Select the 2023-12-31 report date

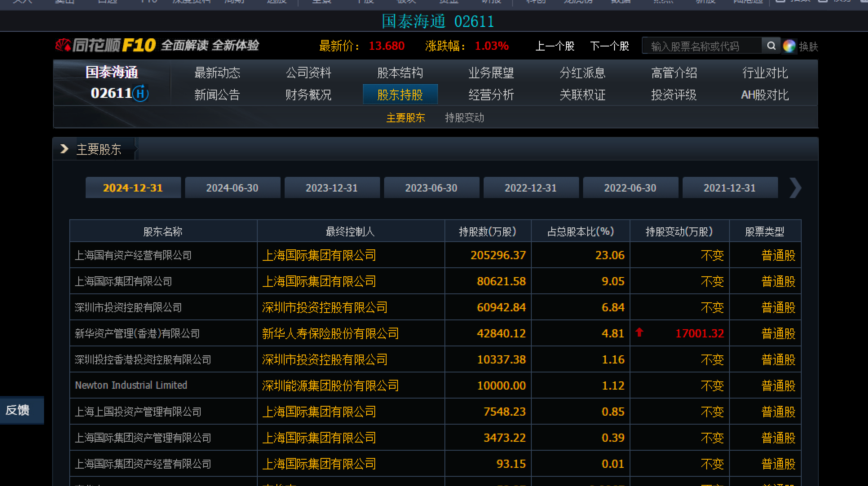332,188
